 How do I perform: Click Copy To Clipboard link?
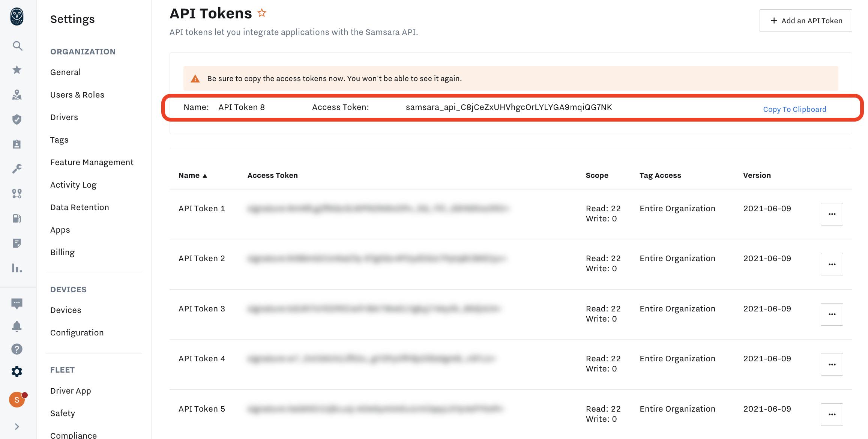794,109
